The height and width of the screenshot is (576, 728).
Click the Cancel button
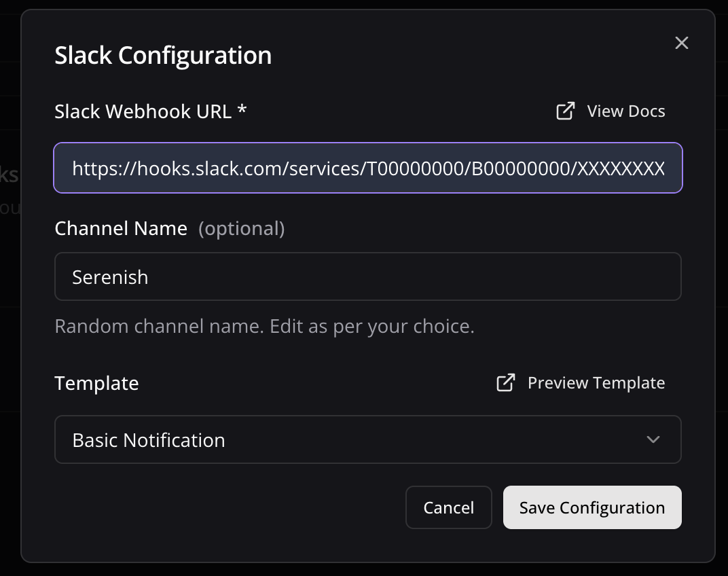pyautogui.click(x=448, y=507)
